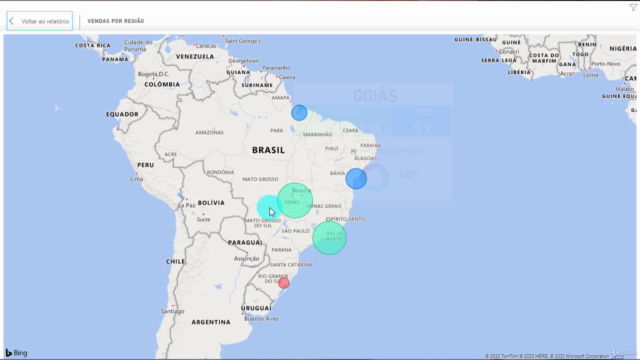Image resolution: width=640 pixels, height=360 pixels.
Task: Click the PARANÁ state label
Action: click(282, 250)
